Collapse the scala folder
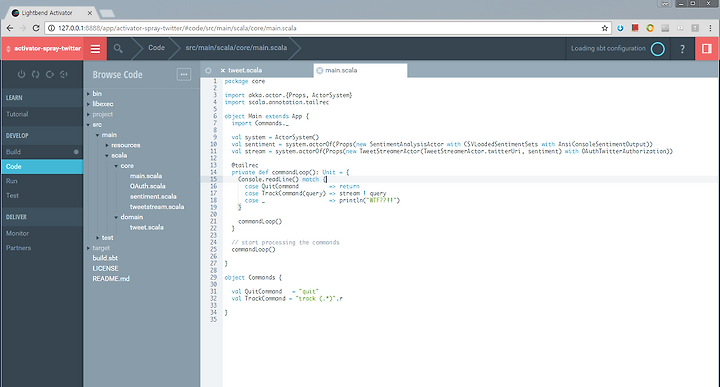Screen dimensions: 720x387 point(107,155)
